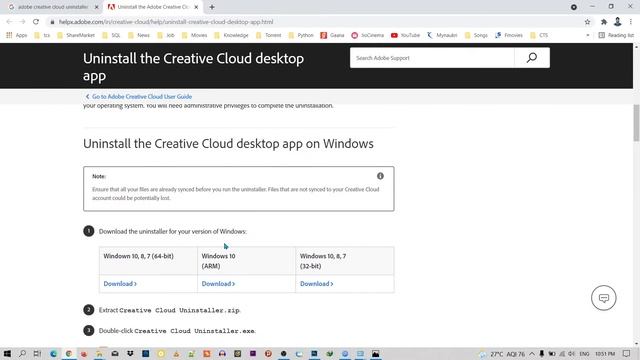Open the tcs bookmark folder

pyautogui.click(x=42, y=36)
